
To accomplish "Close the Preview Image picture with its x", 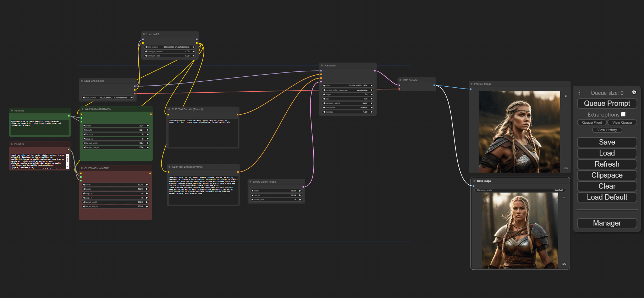I will (566, 96).
